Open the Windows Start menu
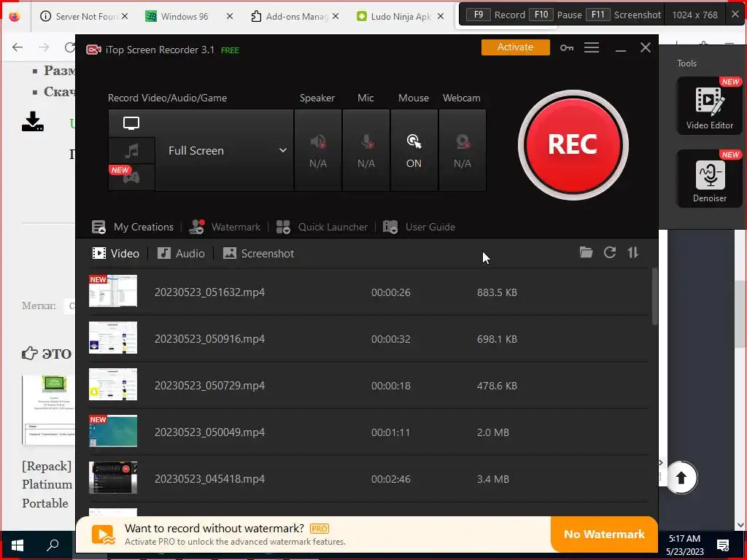Viewport: 747px width, 560px height. 18,545
